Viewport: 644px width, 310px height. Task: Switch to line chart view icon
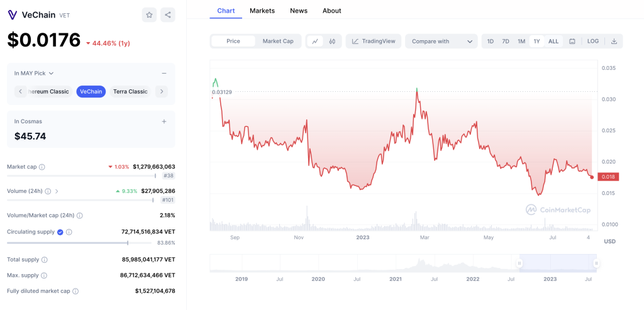315,41
